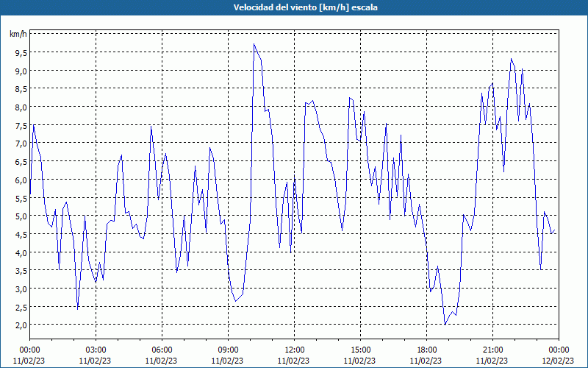
Task: Click the '8,0' y-axis value
Action: [21, 107]
